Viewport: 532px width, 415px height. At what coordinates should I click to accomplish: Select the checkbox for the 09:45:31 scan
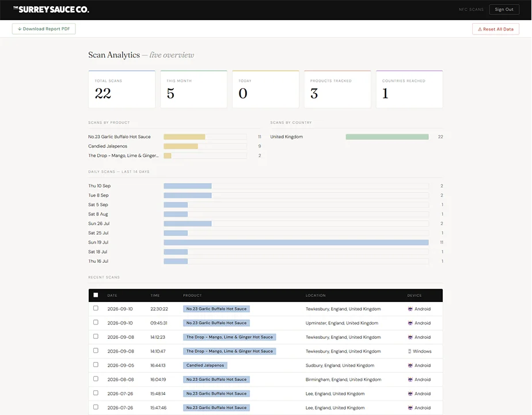click(x=96, y=322)
